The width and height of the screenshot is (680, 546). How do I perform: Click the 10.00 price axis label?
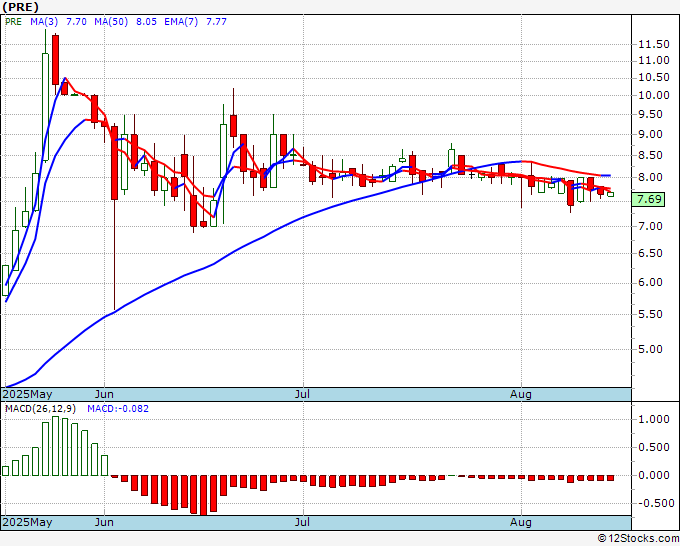(x=654, y=95)
